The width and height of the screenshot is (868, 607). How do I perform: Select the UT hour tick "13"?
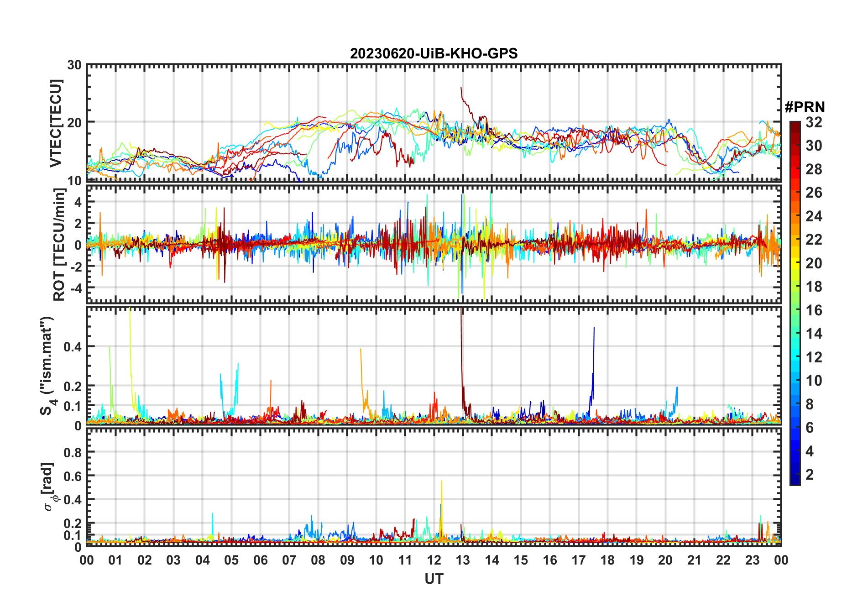click(463, 560)
